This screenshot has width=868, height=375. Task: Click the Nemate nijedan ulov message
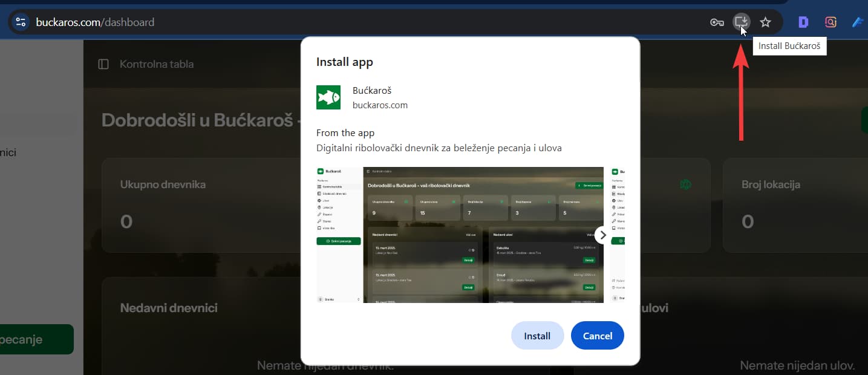coord(797,365)
